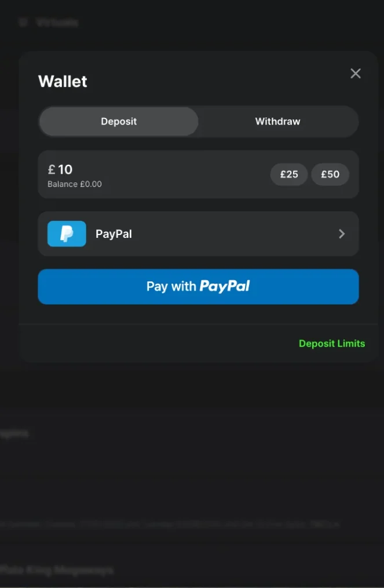Open the Deposit Limits link
Image resolution: width=384 pixels, height=588 pixels.
pos(332,344)
